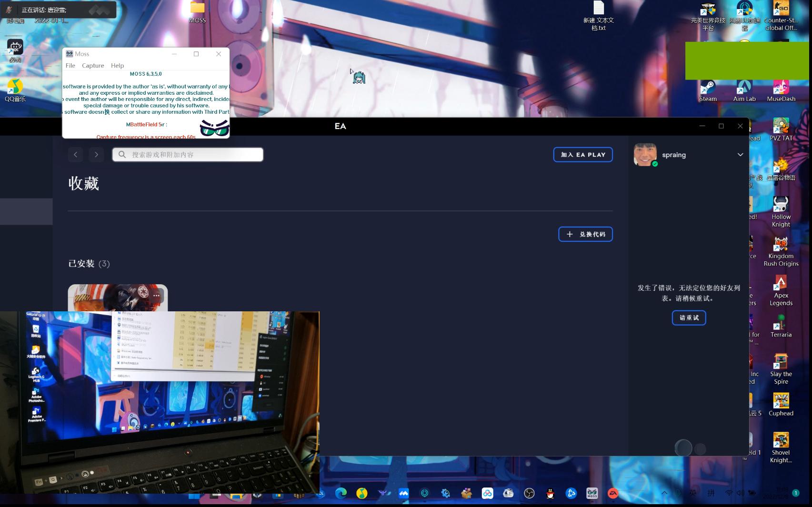812x507 pixels.
Task: Click the volume tray icon
Action: coord(741,493)
